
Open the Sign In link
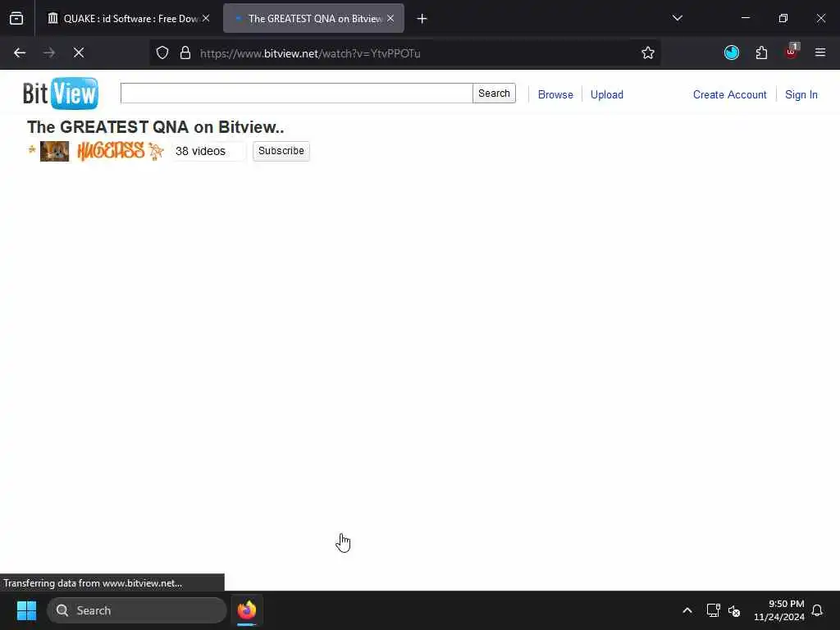pyautogui.click(x=801, y=94)
